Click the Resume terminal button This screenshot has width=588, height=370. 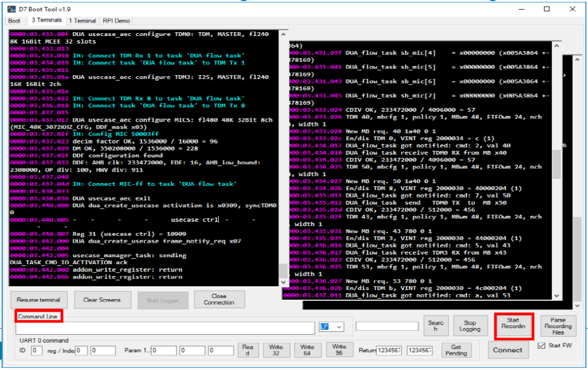(x=39, y=299)
